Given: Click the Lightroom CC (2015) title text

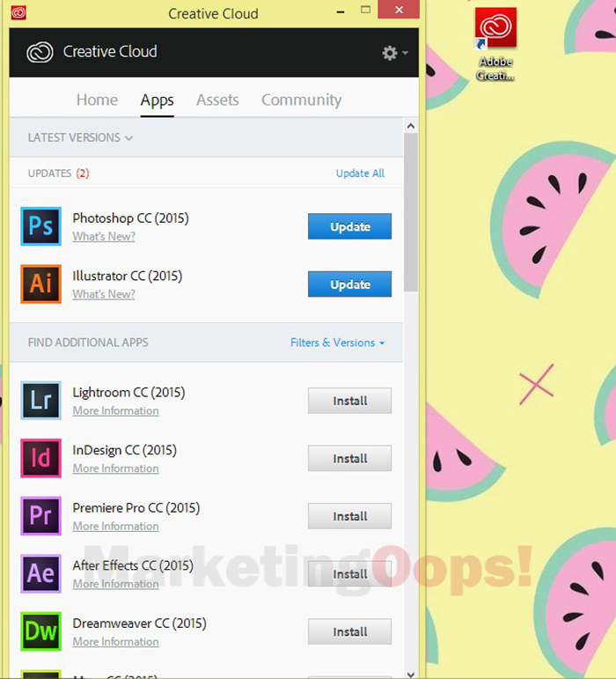Looking at the screenshot, I should click(x=128, y=393).
